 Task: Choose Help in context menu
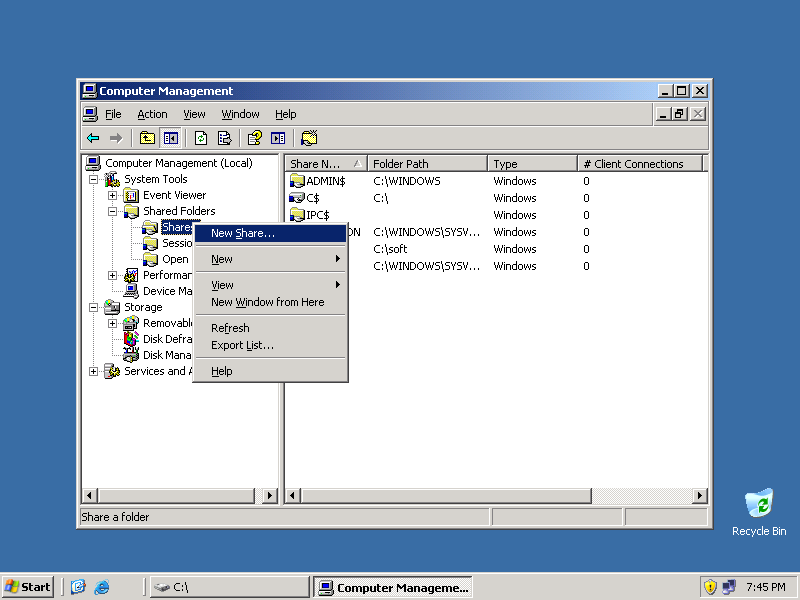click(270, 371)
